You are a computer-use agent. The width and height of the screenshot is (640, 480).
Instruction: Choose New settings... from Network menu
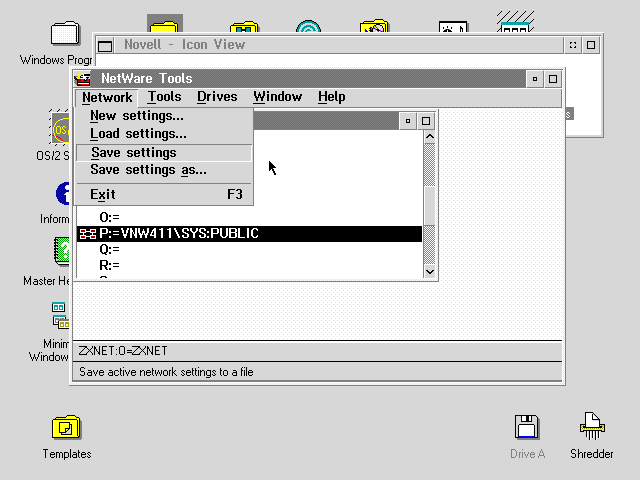pos(164,116)
